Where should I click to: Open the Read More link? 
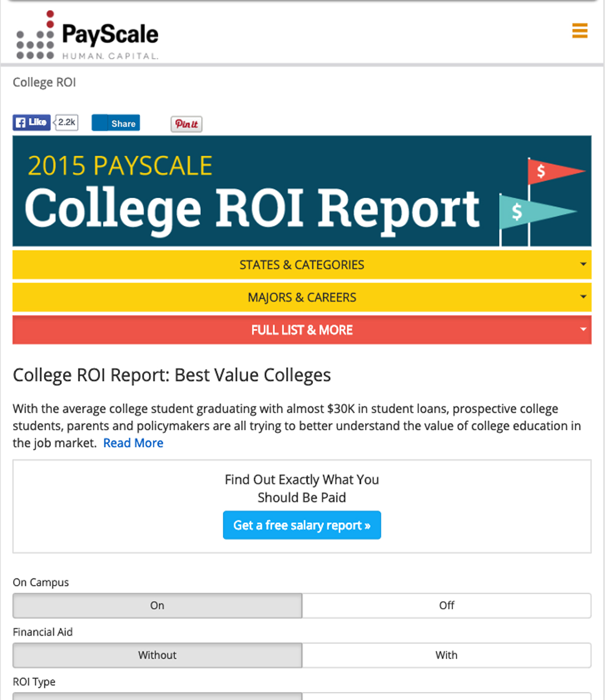(x=133, y=443)
